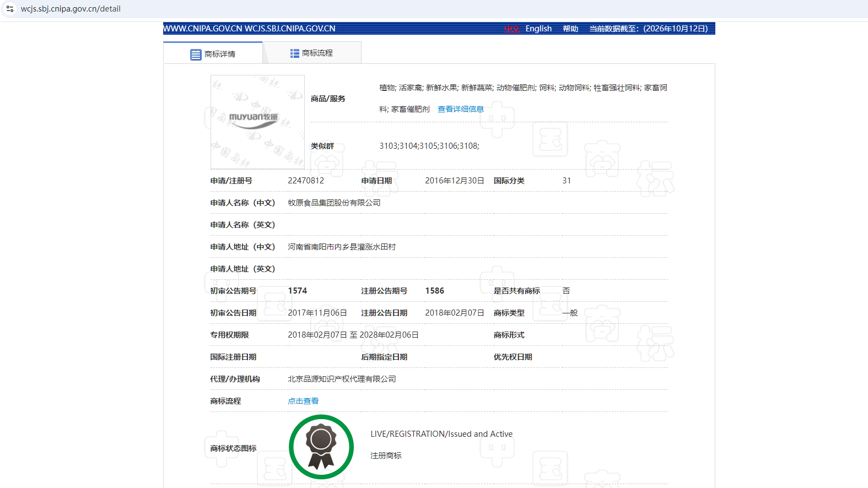This screenshot has height=488, width=868.
Task: Select agency name 北京品源知识产权代理有限公司
Action: [342, 379]
